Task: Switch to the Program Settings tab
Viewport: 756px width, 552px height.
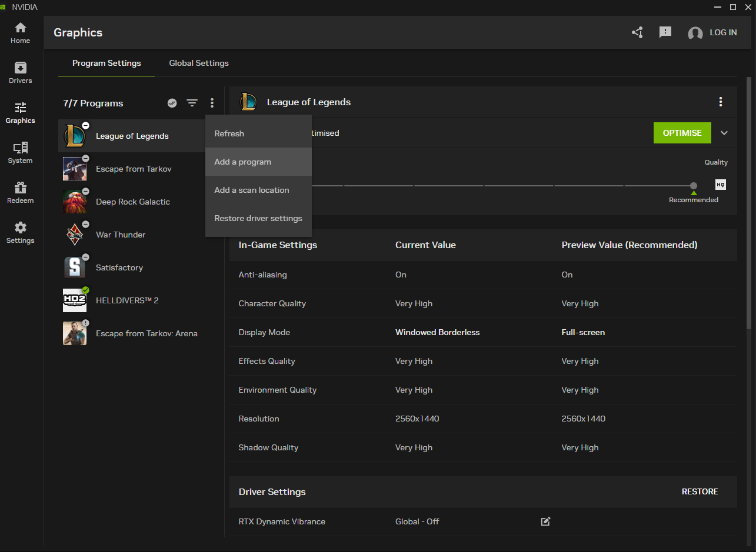Action: pyautogui.click(x=106, y=63)
